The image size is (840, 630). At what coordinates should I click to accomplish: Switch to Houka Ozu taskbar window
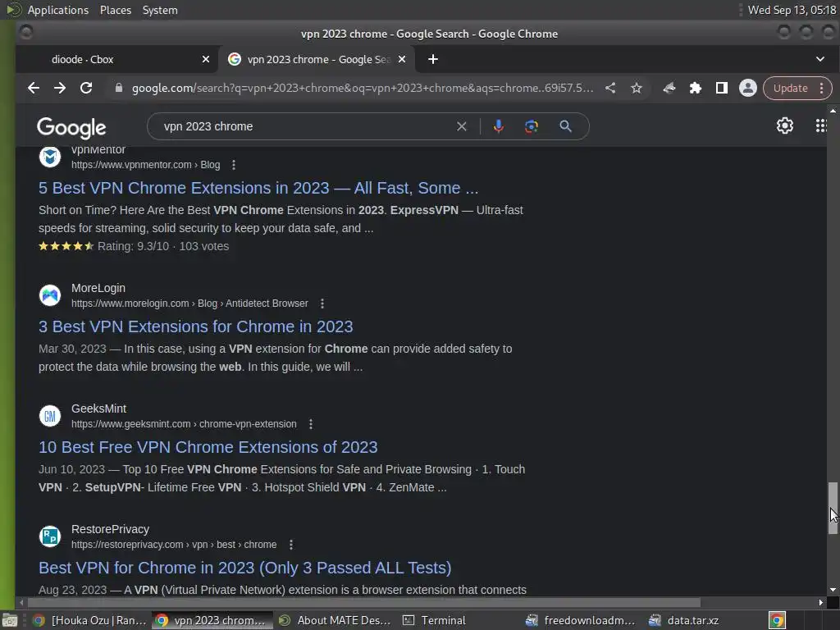tap(90, 620)
